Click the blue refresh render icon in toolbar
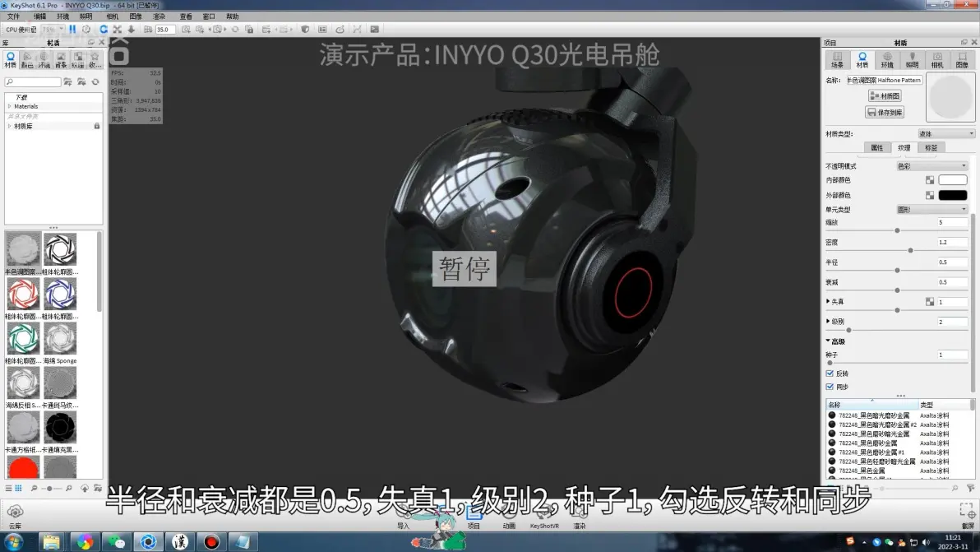The image size is (980, 552). [104, 30]
